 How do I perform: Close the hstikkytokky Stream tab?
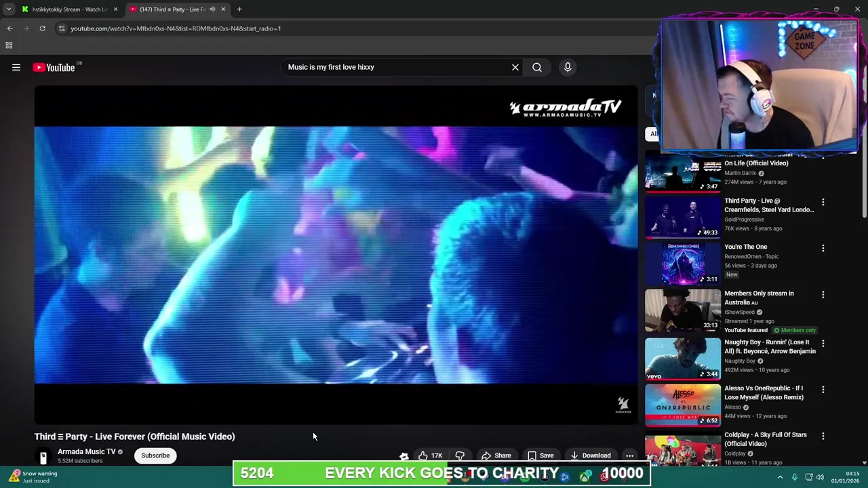click(x=115, y=9)
